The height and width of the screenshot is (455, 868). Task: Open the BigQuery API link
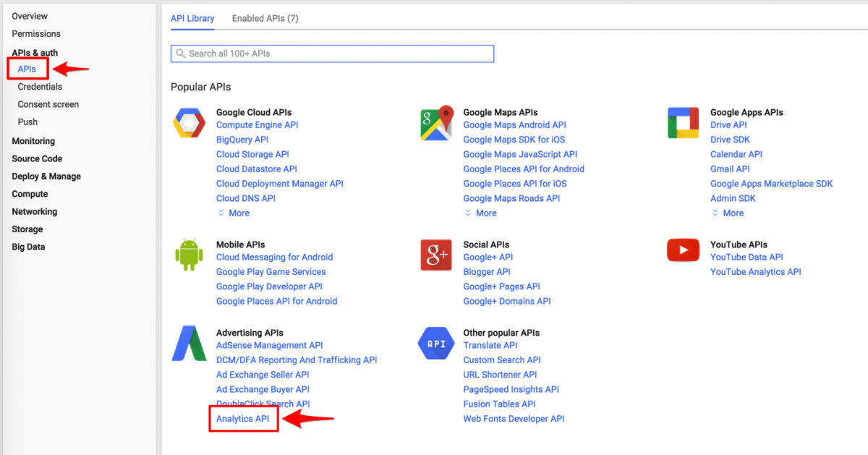[242, 139]
